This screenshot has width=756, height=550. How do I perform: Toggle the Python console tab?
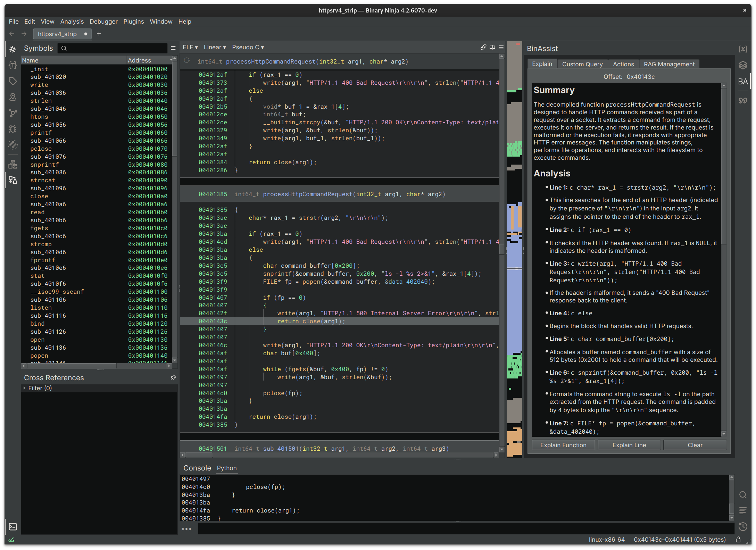click(227, 468)
